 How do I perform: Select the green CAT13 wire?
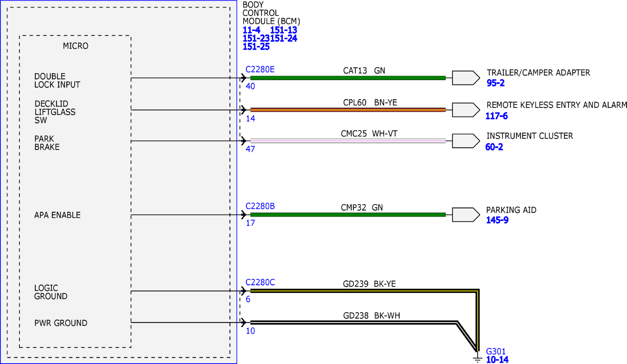pos(348,78)
